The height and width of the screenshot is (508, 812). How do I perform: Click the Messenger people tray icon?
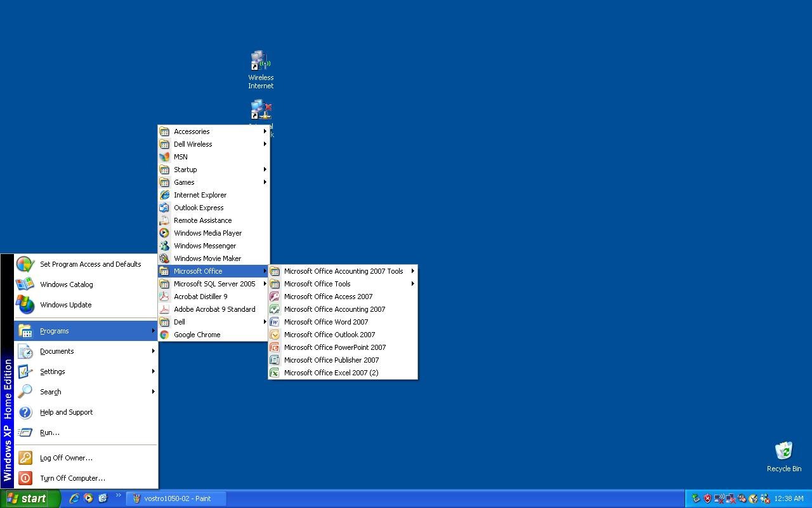click(x=764, y=498)
